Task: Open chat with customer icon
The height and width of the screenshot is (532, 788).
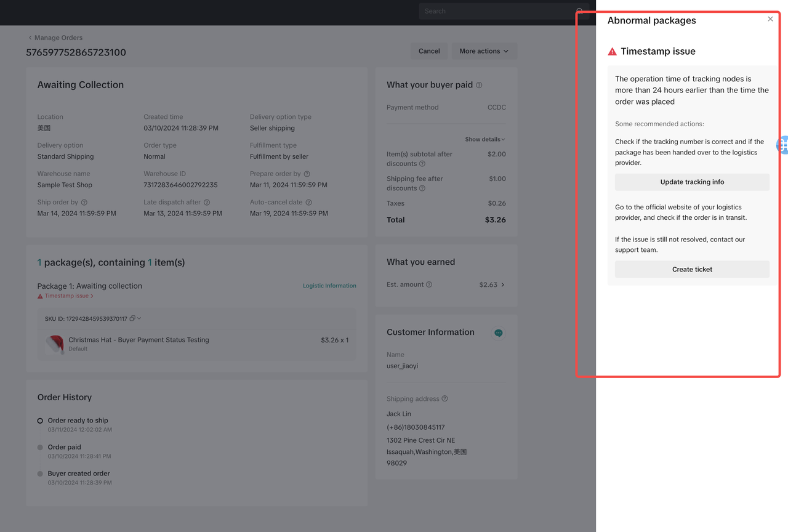Action: click(x=498, y=333)
